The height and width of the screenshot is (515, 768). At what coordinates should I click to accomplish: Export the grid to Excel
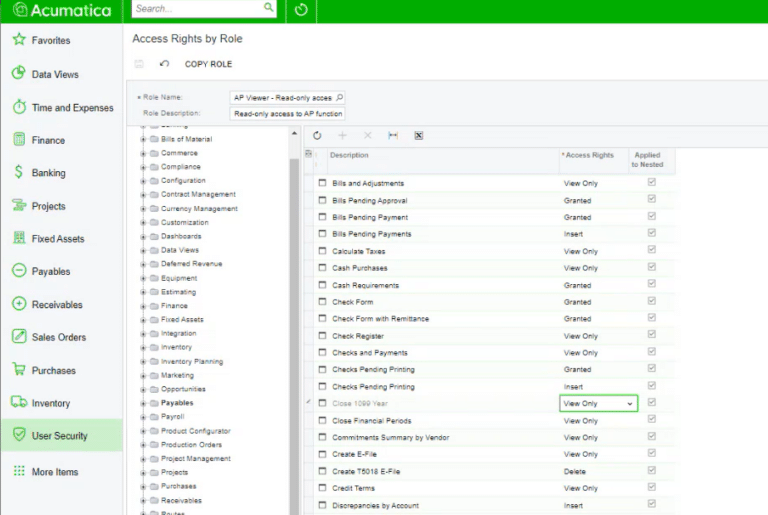(x=419, y=135)
